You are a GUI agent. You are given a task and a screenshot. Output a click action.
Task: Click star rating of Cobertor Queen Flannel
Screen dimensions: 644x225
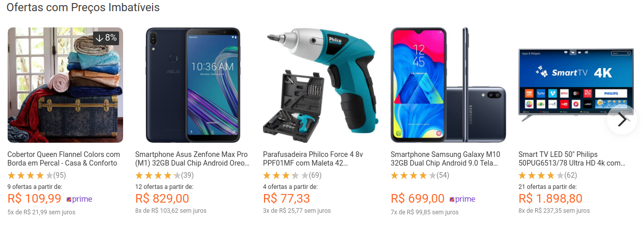(x=30, y=176)
